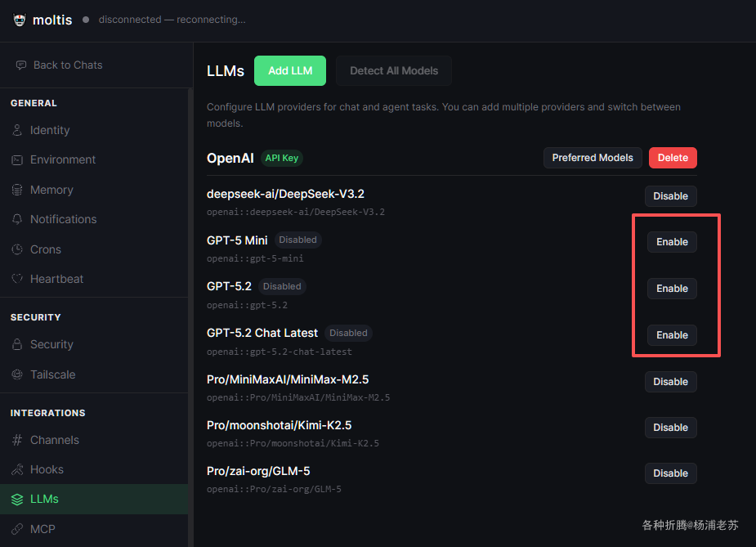756x547 pixels.
Task: Click the Hooks wrench icon
Action: [x=17, y=469]
